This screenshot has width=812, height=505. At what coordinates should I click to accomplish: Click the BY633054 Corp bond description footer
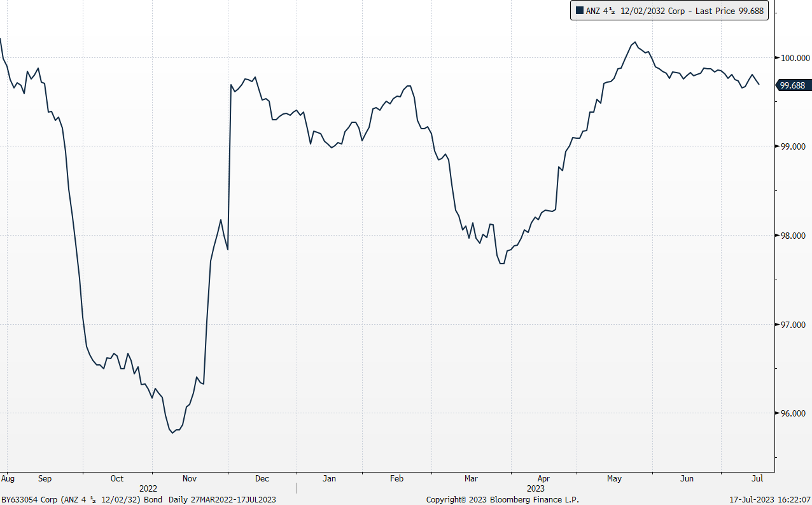point(139,500)
